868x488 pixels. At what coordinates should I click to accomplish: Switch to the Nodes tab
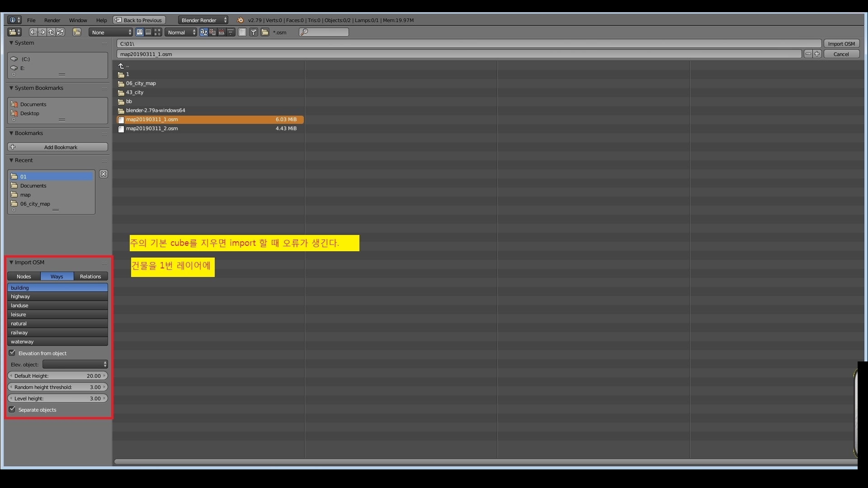(x=24, y=276)
